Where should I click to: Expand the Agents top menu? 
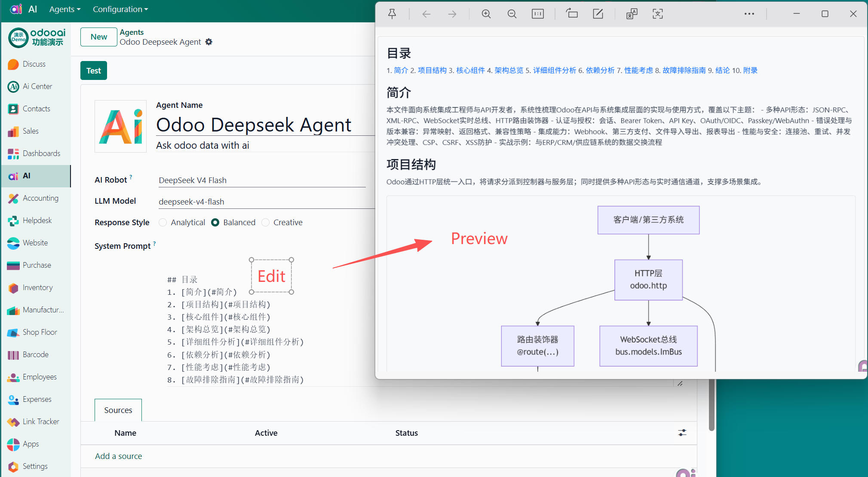(x=65, y=9)
